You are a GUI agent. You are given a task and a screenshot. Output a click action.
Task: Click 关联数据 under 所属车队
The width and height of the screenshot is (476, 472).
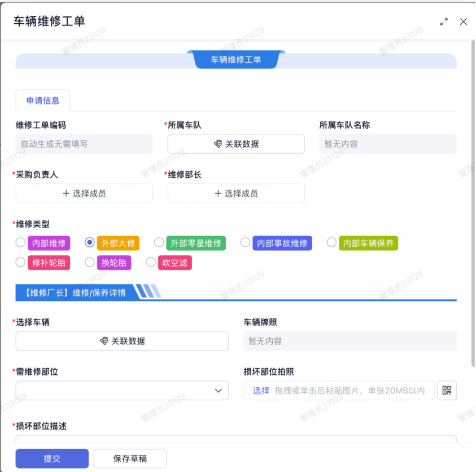(x=236, y=144)
